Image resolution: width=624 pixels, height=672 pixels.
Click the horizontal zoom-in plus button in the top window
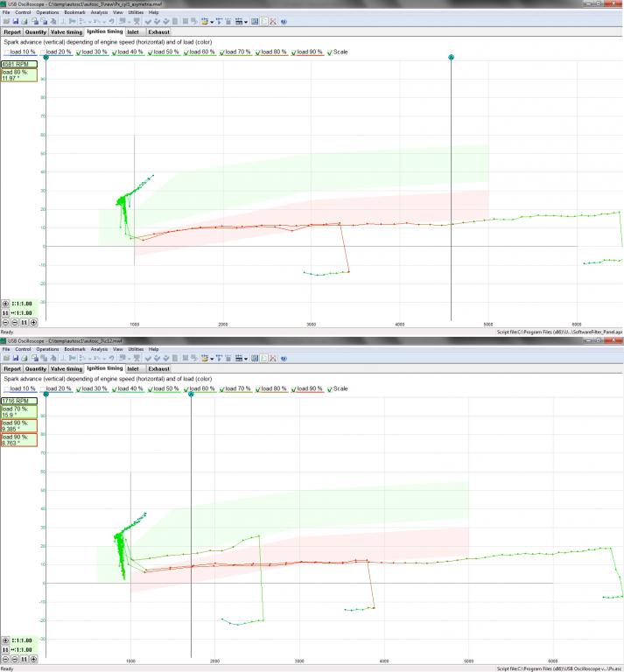(x=33, y=322)
